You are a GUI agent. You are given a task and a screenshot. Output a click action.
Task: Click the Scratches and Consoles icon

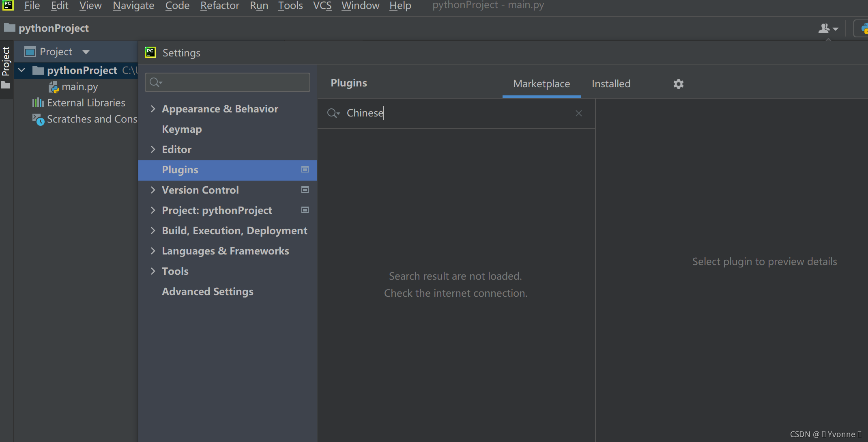click(38, 119)
